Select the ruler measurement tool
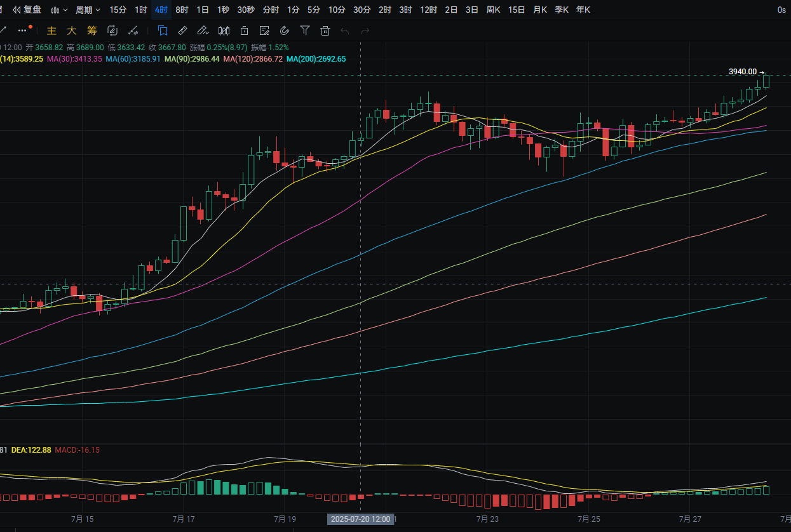This screenshot has height=532, width=791. pyautogui.click(x=182, y=30)
